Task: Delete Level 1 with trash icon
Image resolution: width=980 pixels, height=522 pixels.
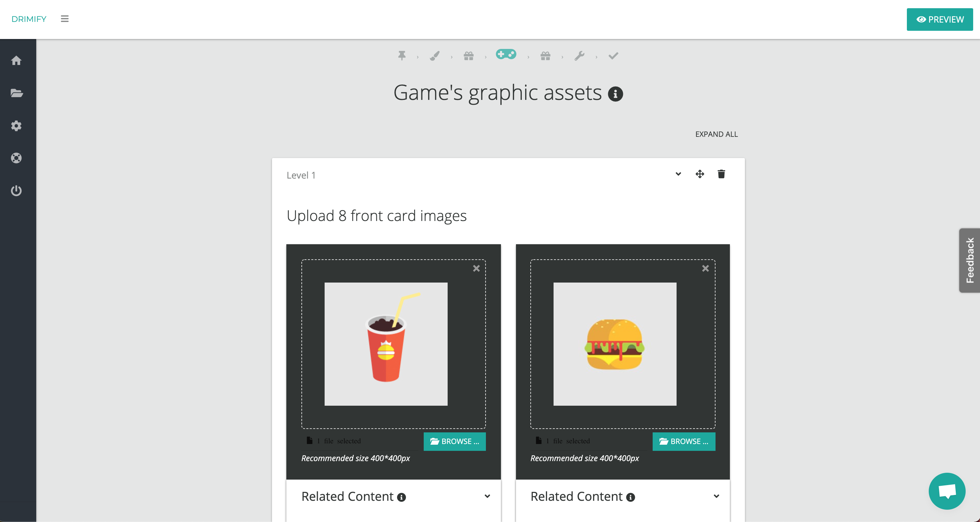Action: (x=721, y=174)
